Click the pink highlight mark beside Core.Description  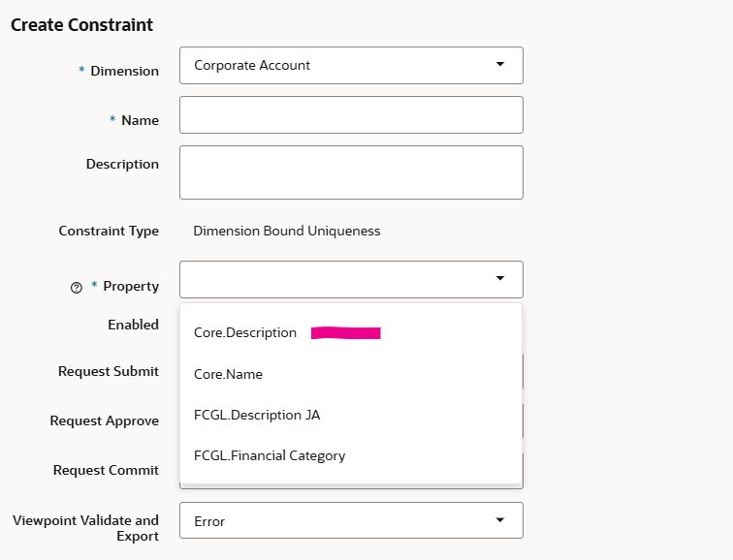pos(346,333)
